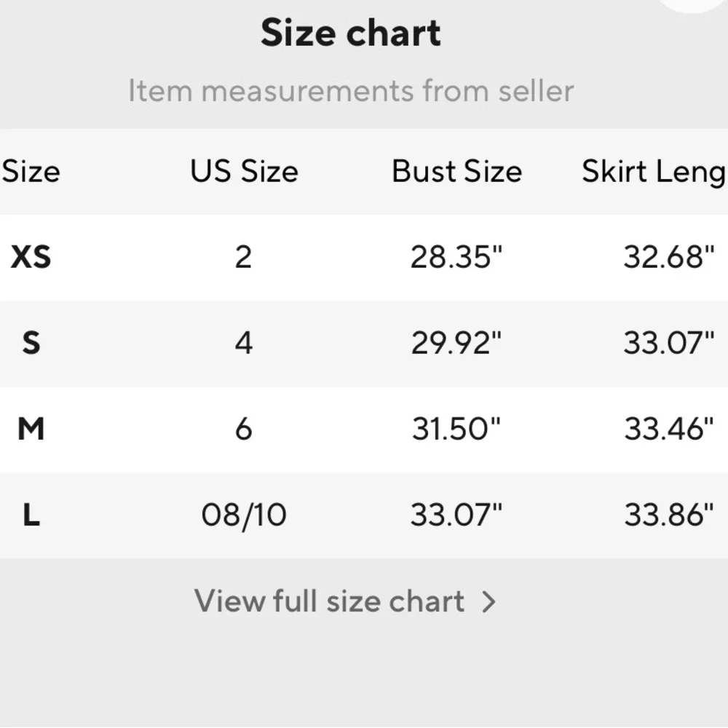Click the Bust Size column header
Screen dimensions: 728x728
pos(456,172)
